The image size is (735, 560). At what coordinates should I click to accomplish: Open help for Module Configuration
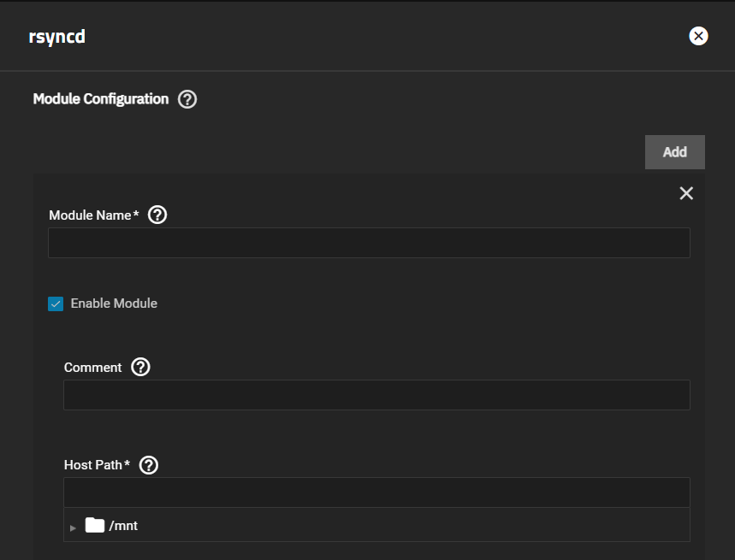[187, 99]
